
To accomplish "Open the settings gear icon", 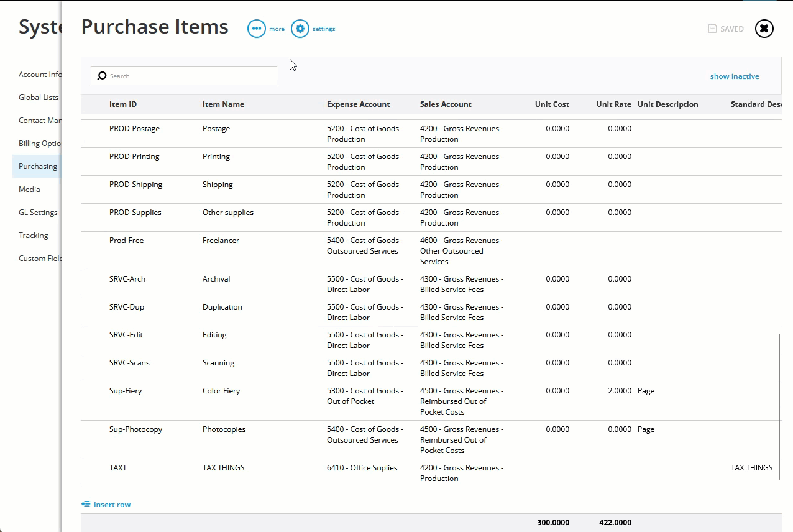I will tap(300, 29).
